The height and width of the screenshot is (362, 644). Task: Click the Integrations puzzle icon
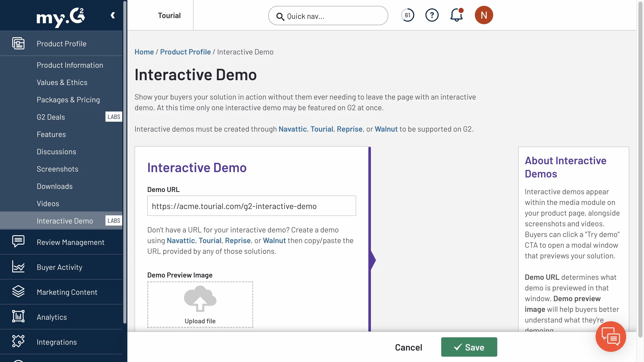(x=18, y=341)
